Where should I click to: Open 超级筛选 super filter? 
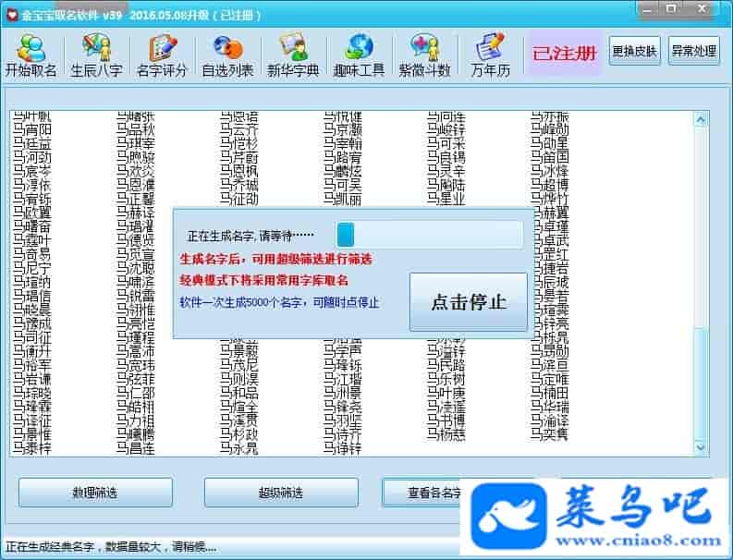[x=279, y=493]
